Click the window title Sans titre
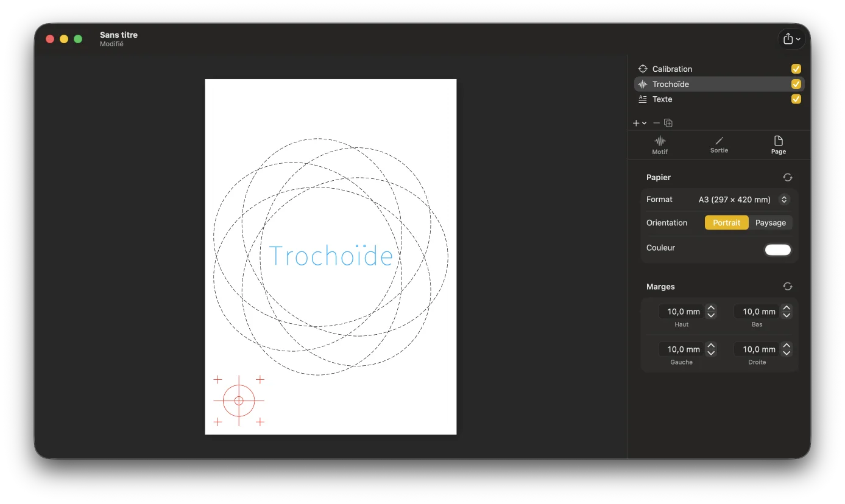The width and height of the screenshot is (845, 504). coord(119,35)
